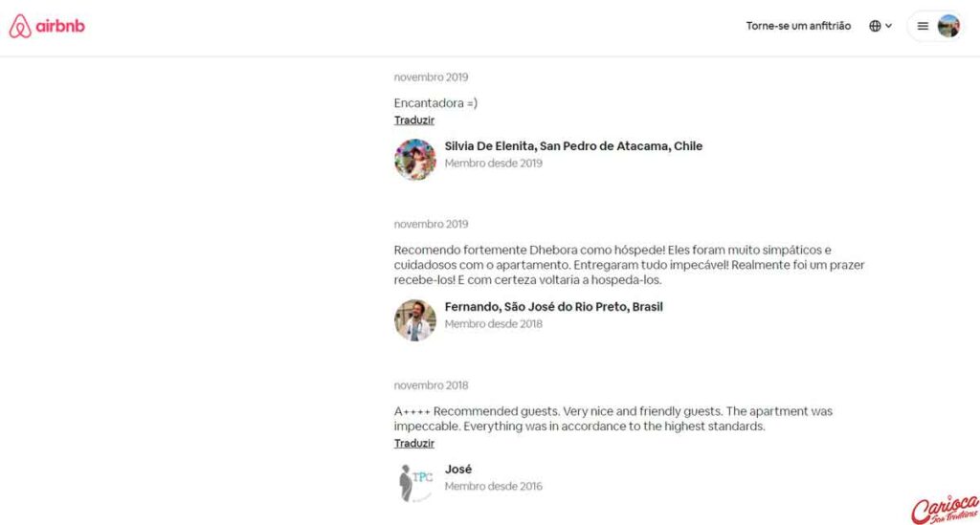Open José's TPC profile picture
The width and height of the screenshot is (980, 525).
point(415,482)
